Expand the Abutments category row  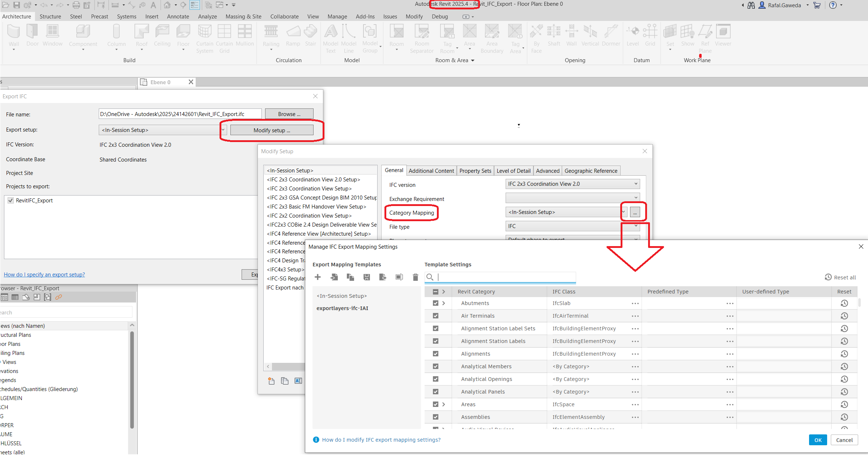coord(444,303)
